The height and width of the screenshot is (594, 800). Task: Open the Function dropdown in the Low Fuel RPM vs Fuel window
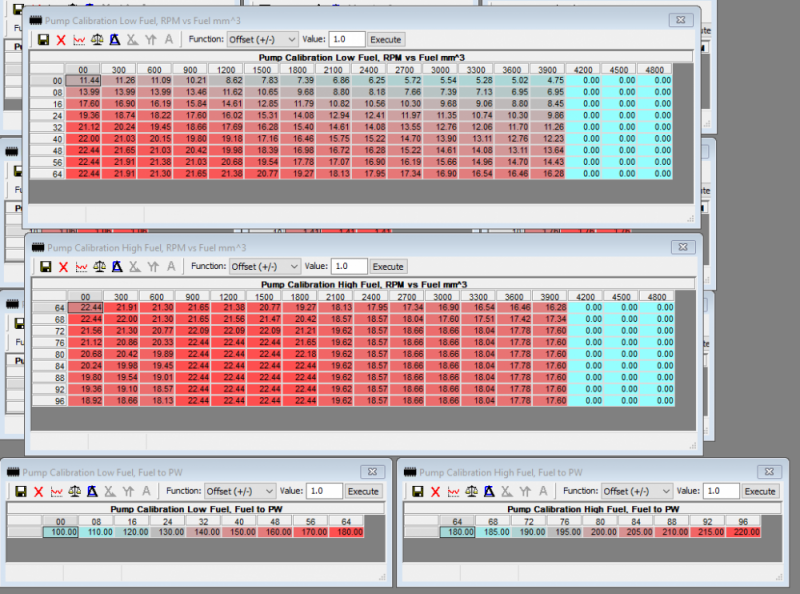(x=264, y=40)
